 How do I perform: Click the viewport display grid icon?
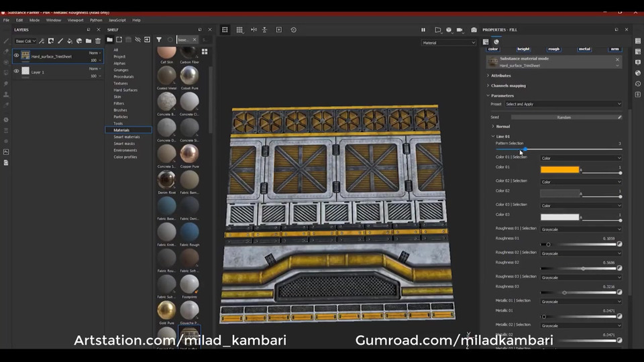(225, 29)
